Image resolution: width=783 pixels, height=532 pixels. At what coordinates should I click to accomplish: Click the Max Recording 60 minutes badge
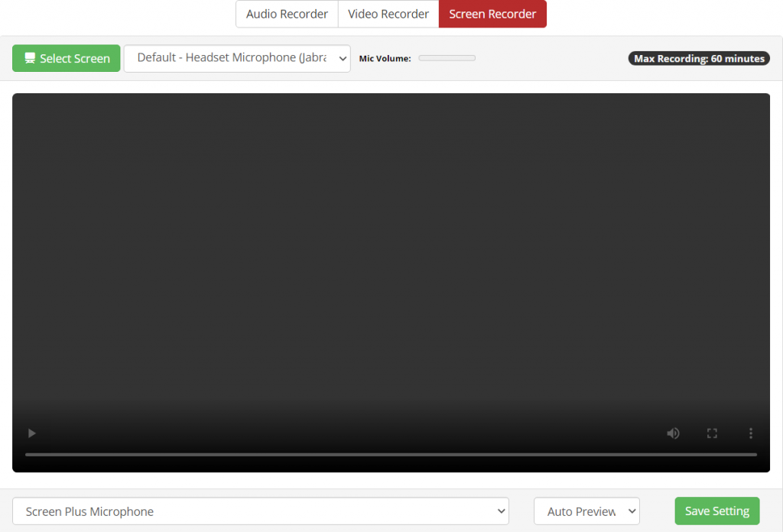coord(699,58)
